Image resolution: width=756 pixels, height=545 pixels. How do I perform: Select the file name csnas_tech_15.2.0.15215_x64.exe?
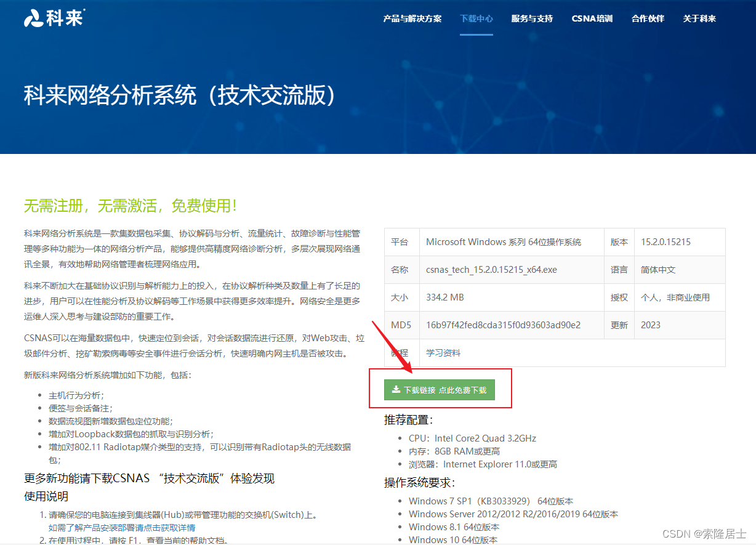[x=491, y=270]
